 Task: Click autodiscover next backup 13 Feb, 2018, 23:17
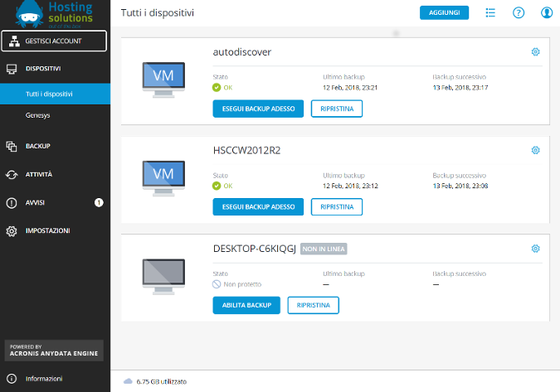pyautogui.click(x=460, y=88)
